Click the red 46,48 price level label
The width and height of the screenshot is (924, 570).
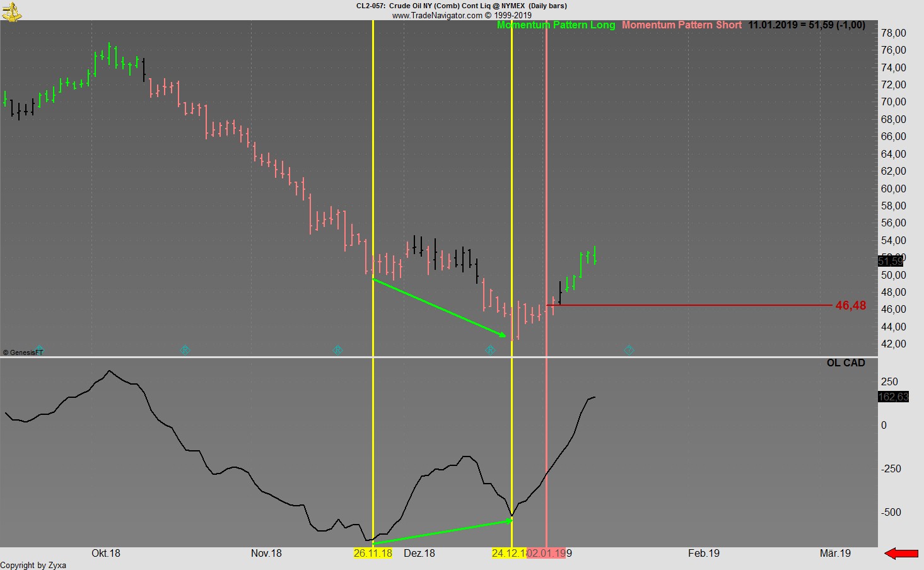pos(851,306)
